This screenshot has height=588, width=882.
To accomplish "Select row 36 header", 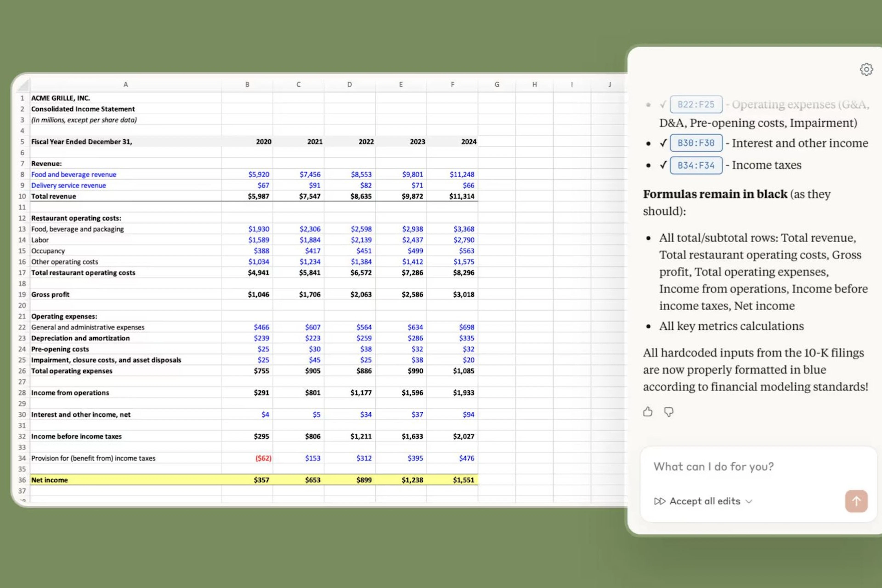I will (22, 480).
